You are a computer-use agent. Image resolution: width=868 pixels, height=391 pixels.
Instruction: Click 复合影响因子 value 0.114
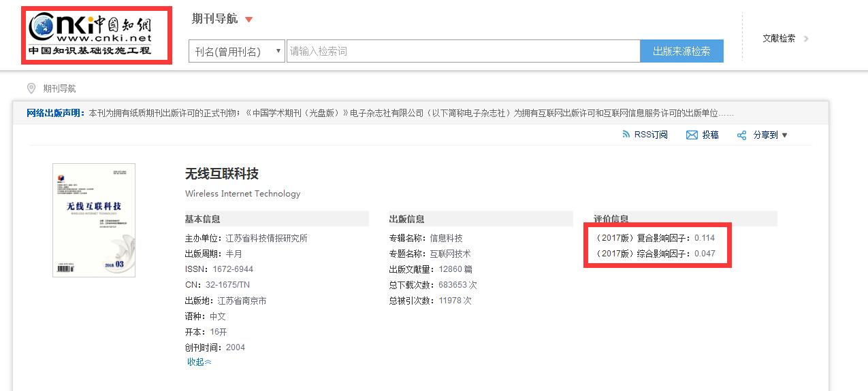click(x=705, y=238)
